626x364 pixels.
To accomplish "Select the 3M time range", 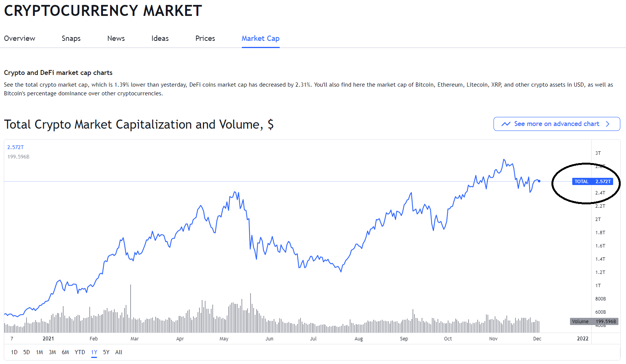I will click(x=52, y=352).
